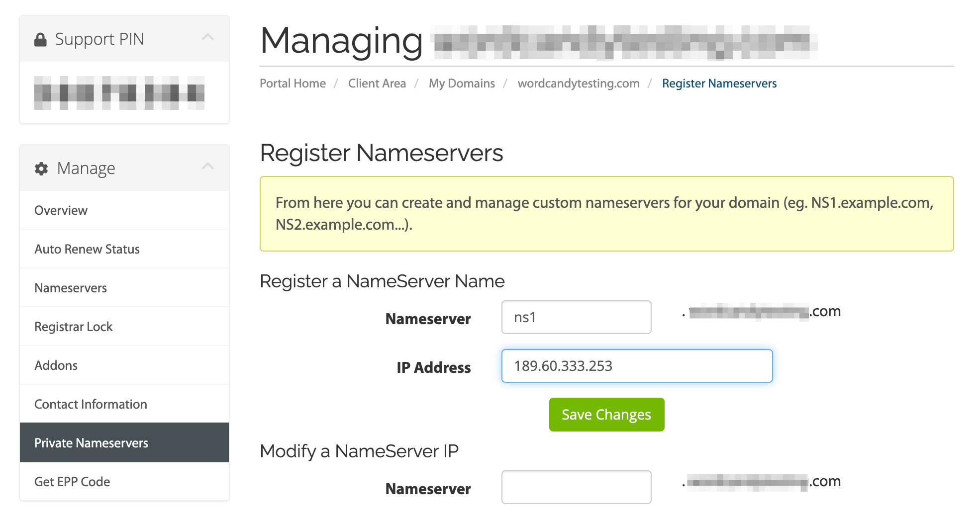Image resolution: width=980 pixels, height=516 pixels.
Task: Click the lock icon beside Support PIN
Action: [x=41, y=38]
